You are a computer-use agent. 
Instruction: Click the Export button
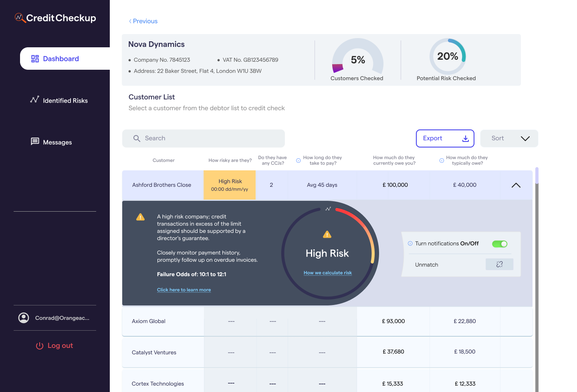(445, 138)
